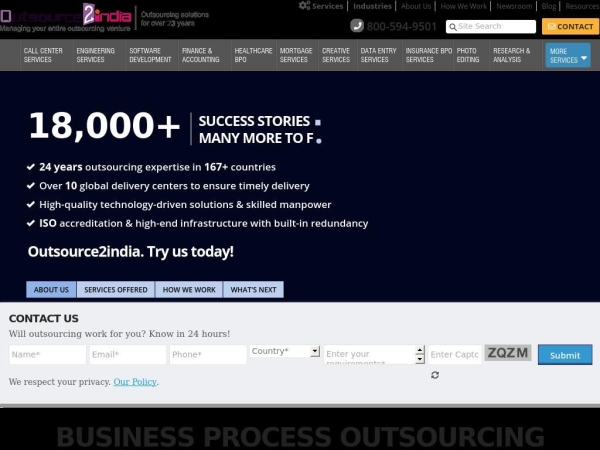600x450 pixels.
Task: Open Creative Services category
Action: click(x=336, y=55)
